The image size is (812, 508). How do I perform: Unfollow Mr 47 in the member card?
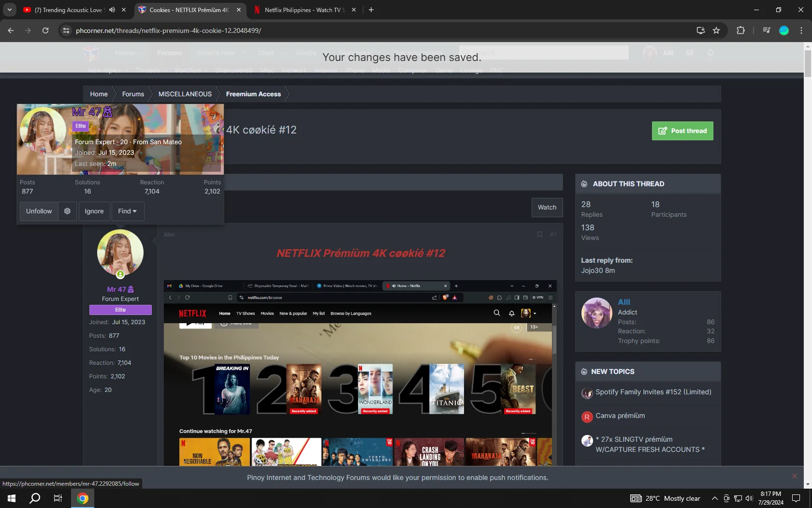point(39,211)
